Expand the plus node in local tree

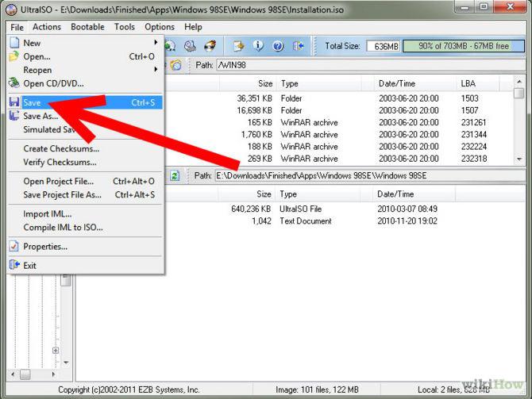(x=56, y=350)
